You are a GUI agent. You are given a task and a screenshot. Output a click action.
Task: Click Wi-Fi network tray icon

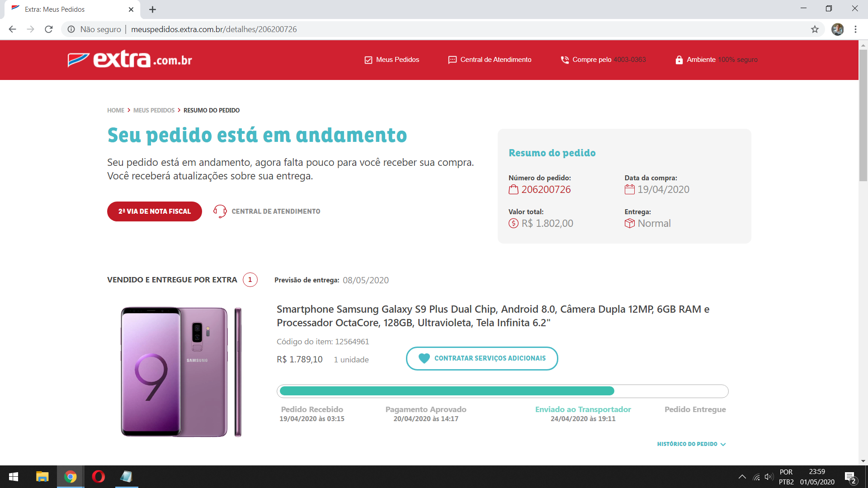point(756,477)
